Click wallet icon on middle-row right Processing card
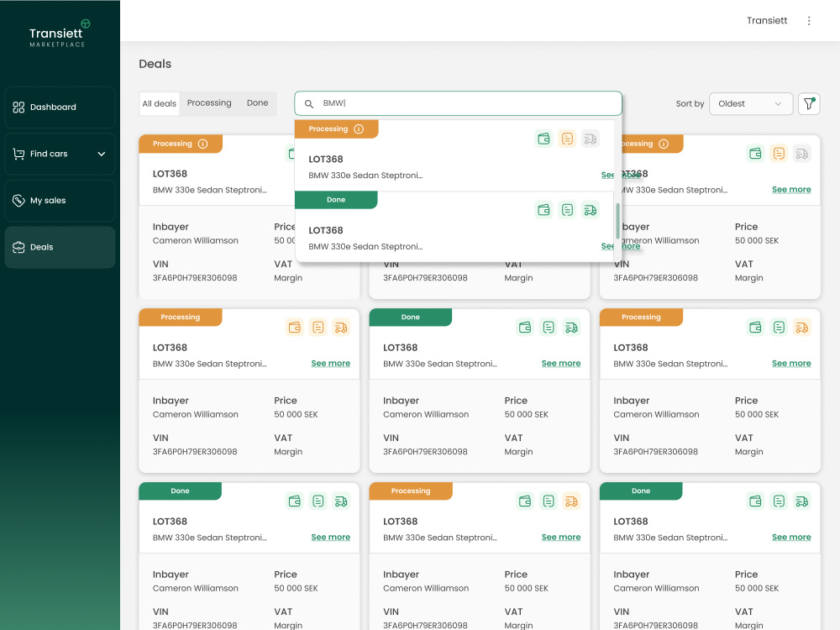This screenshot has height=630, width=840. pyautogui.click(x=755, y=328)
